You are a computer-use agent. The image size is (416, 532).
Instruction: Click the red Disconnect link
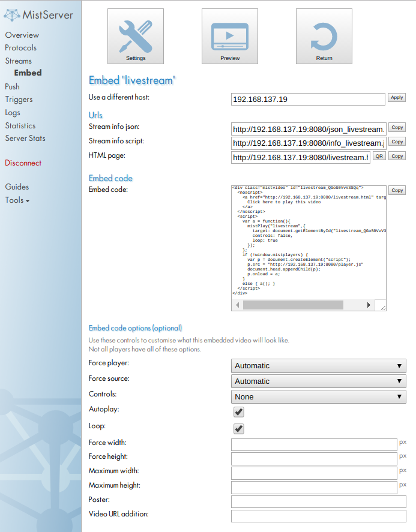pos(23,163)
